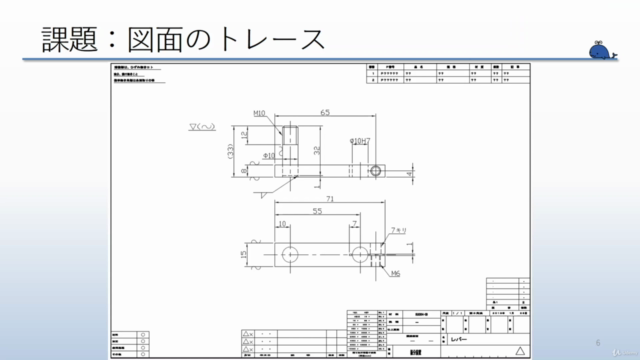
Task: Click the blue whale logo icon
Action: point(602,51)
